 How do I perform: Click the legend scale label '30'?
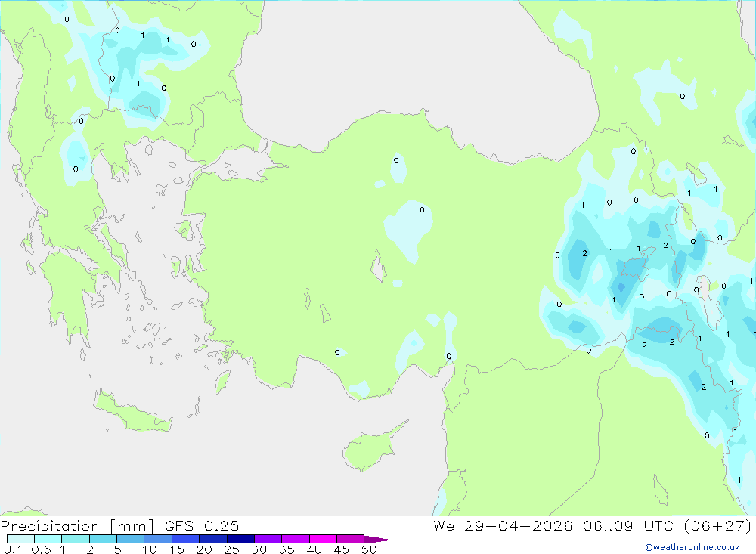coord(259,549)
